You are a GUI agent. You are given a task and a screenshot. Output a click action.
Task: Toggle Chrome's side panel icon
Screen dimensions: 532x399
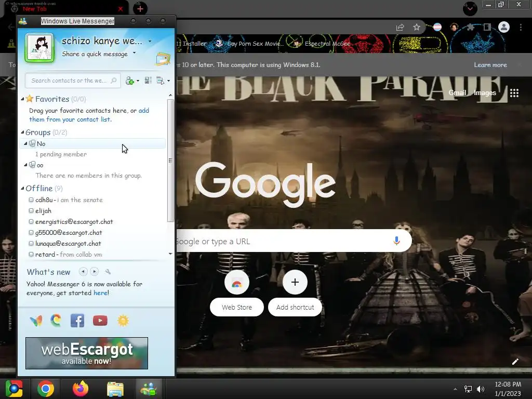(487, 27)
